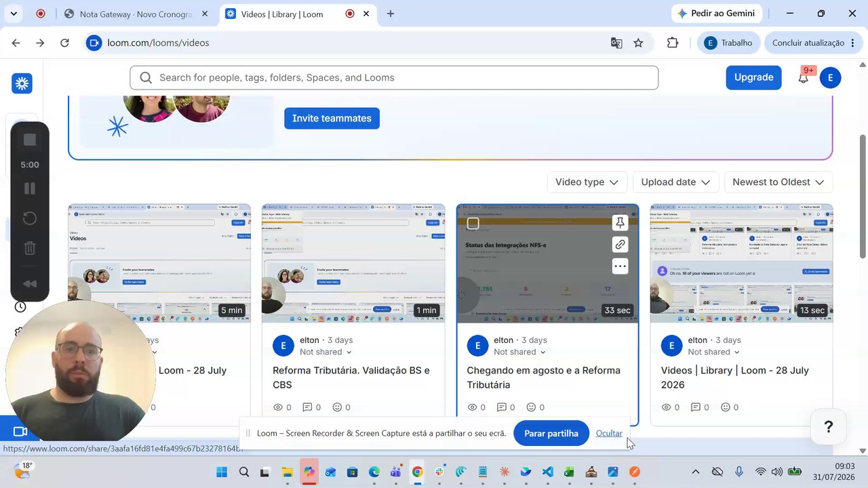The image size is (868, 488).
Task: Open the Video type filter dropdown
Action: coord(587,182)
